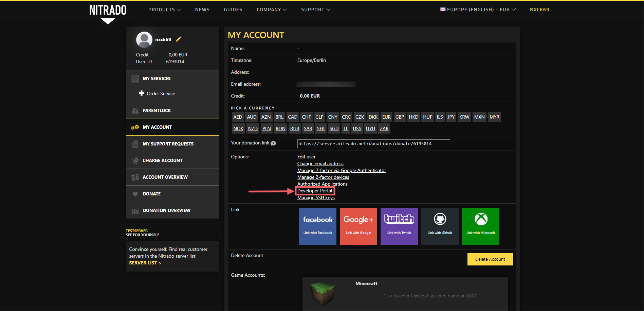Image resolution: width=644 pixels, height=311 pixels.
Task: Go to the Guides page
Action: (x=233, y=10)
